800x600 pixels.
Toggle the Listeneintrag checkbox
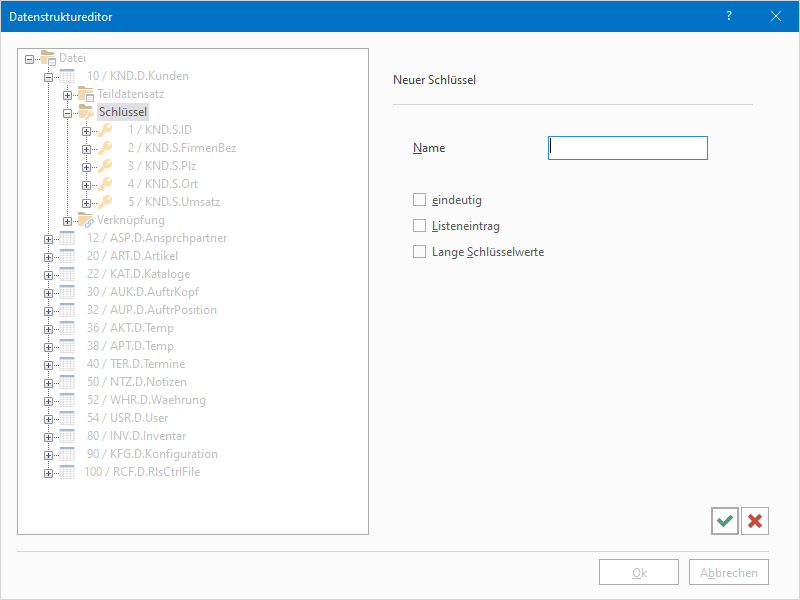point(420,226)
